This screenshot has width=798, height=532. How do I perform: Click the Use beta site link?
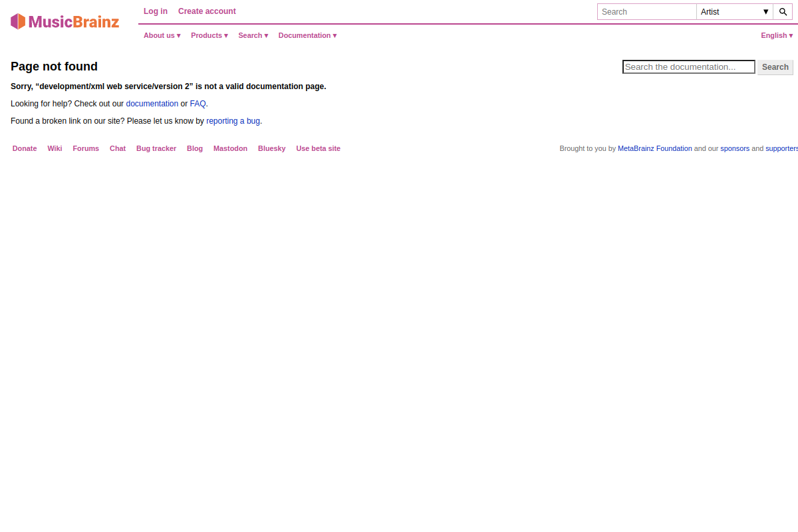point(319,148)
